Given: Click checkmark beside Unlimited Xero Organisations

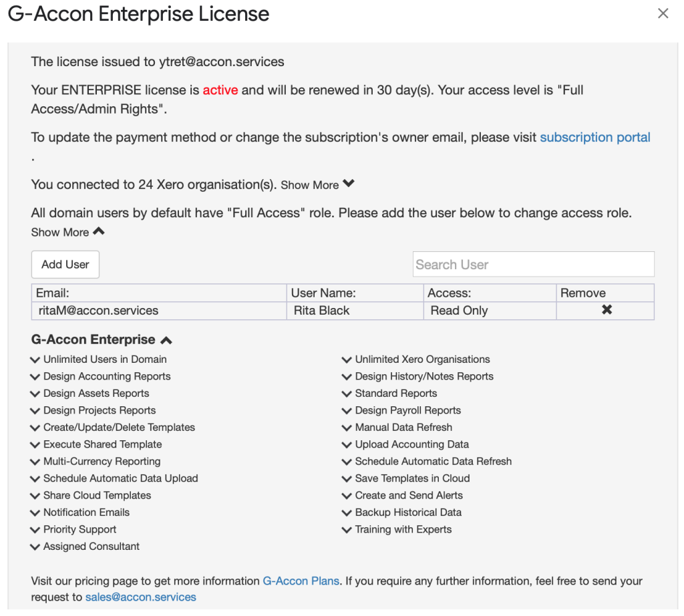Looking at the screenshot, I should coord(347,360).
